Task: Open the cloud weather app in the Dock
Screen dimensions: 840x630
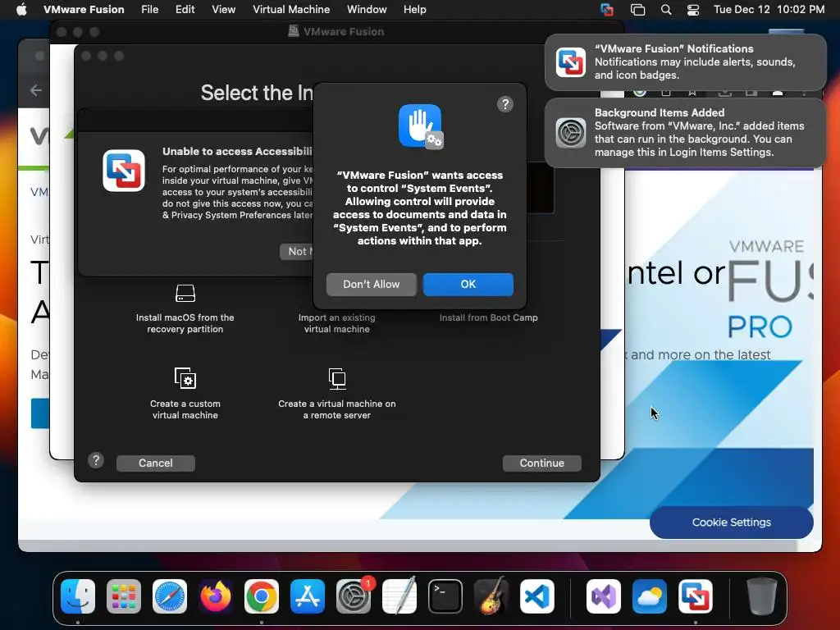Action: click(650, 596)
